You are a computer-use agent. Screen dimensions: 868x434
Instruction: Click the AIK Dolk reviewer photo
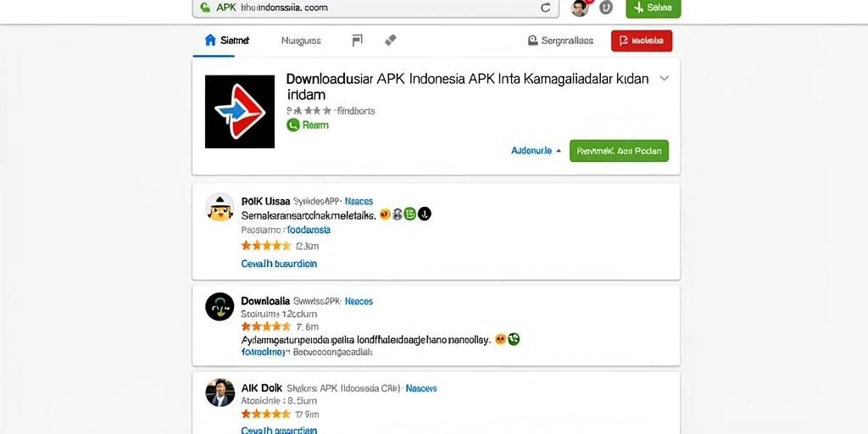click(x=220, y=393)
